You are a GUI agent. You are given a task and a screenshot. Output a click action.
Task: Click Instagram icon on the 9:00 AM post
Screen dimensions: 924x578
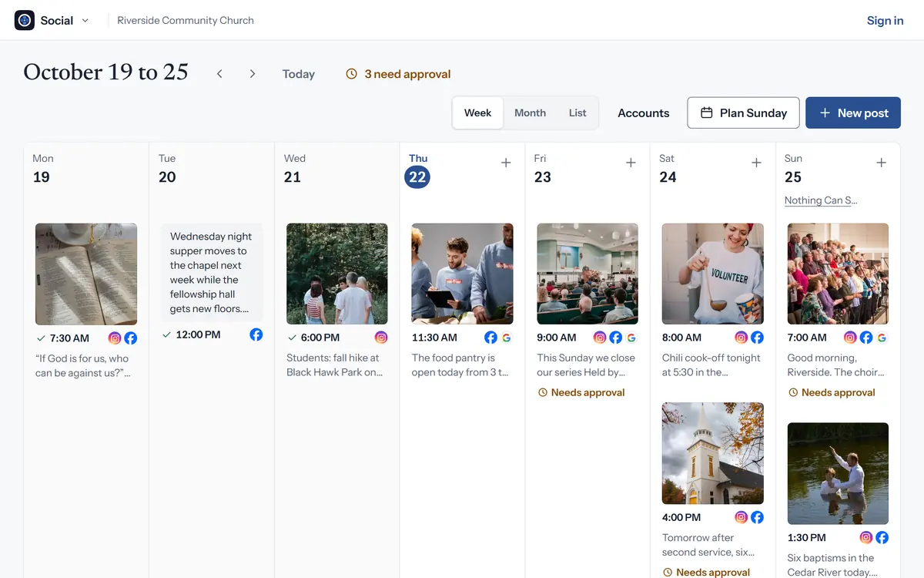pyautogui.click(x=600, y=338)
